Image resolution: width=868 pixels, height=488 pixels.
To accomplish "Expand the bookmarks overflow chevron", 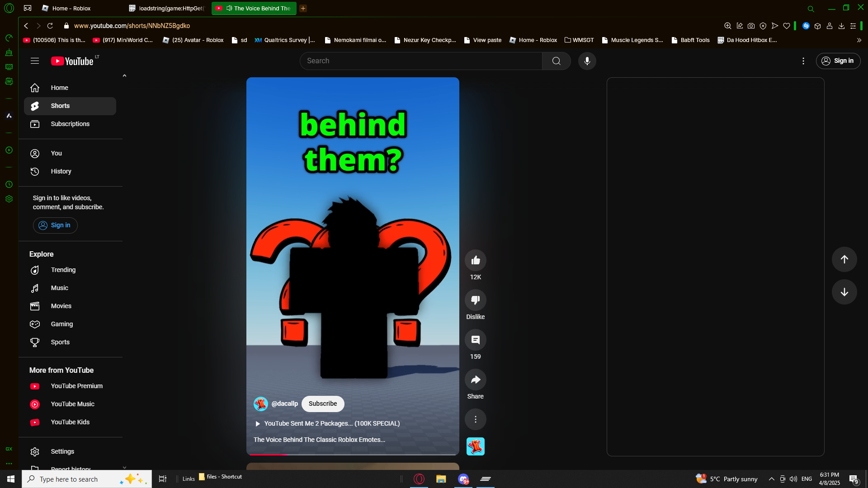I will (859, 40).
